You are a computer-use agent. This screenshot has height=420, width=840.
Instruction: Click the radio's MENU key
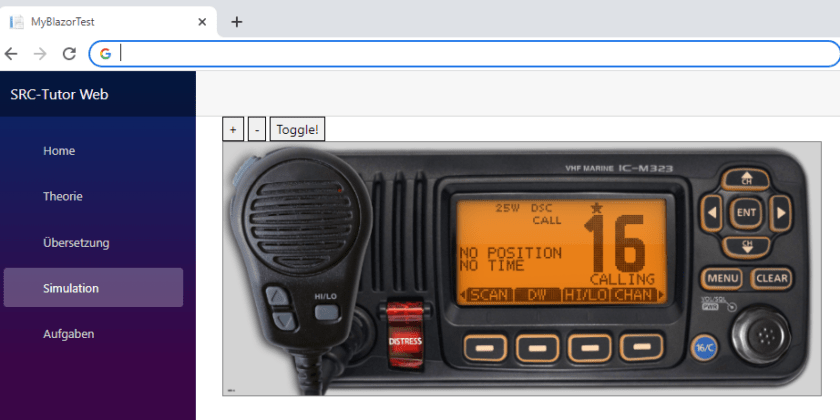(x=722, y=279)
